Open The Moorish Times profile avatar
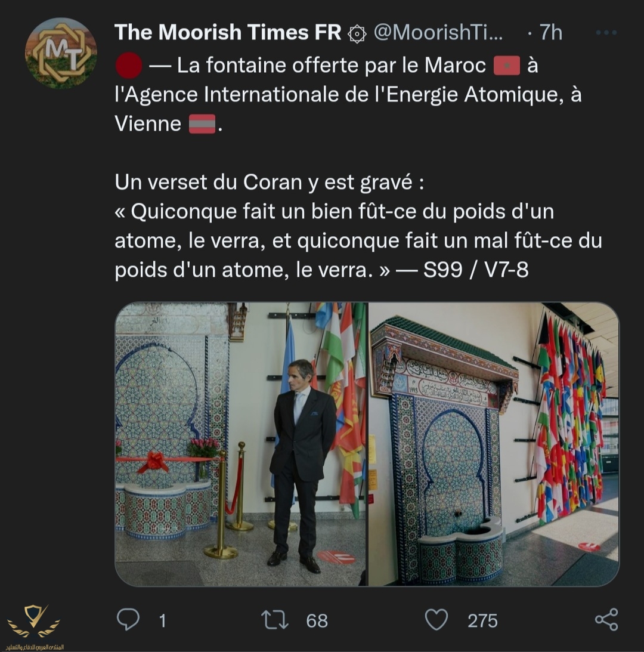The width and height of the screenshot is (644, 652). 61,53
